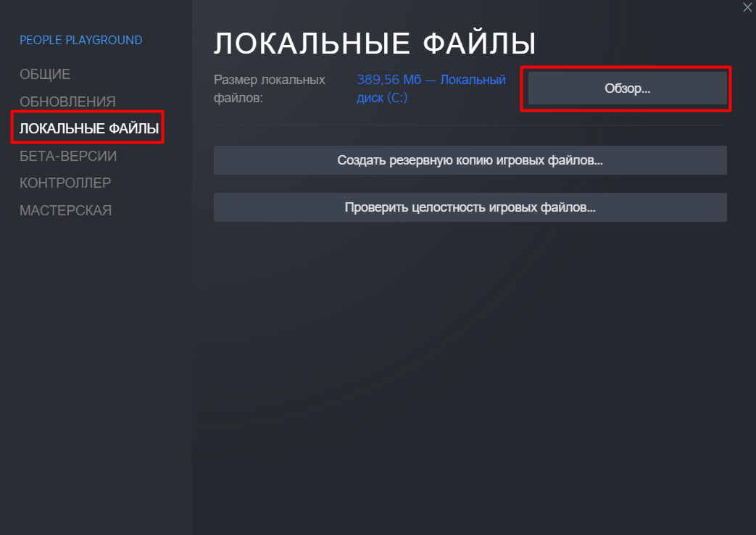This screenshot has width=756, height=535.
Task: Go to the БЕТА-ВЕРСИИ tab
Action: [68, 156]
